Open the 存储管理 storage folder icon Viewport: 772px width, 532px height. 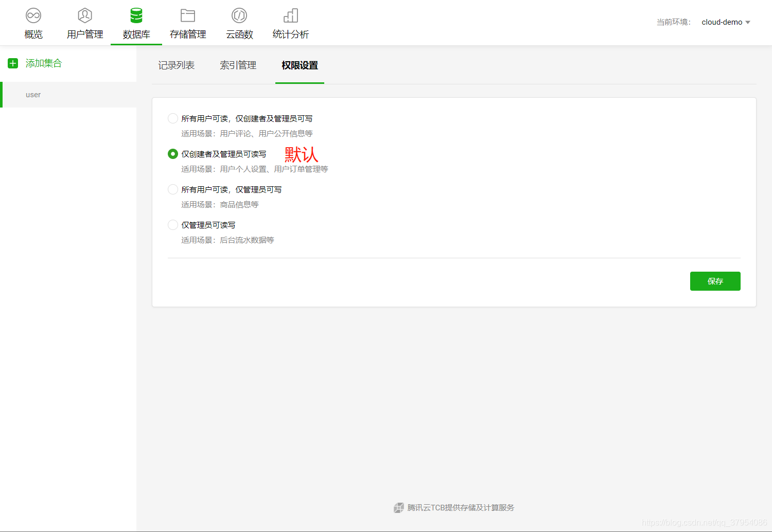point(188,15)
